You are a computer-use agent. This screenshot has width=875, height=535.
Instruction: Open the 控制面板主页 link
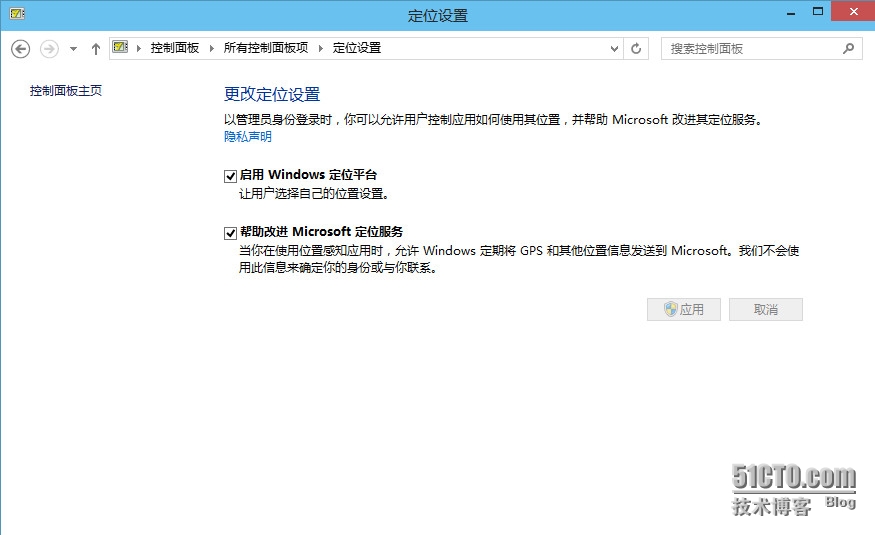[x=66, y=90]
